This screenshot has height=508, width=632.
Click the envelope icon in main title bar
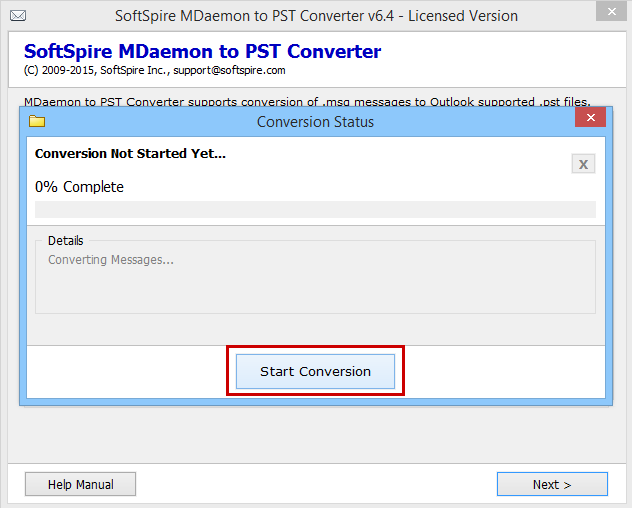click(18, 16)
